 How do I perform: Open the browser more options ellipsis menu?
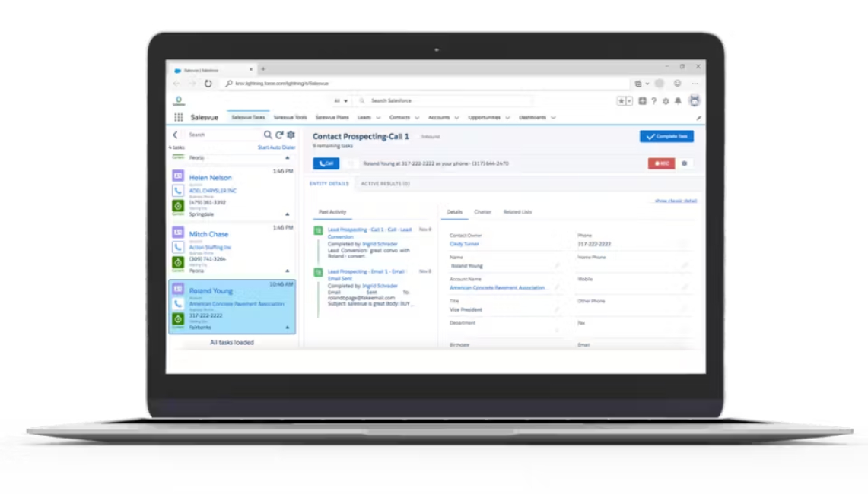coord(695,84)
